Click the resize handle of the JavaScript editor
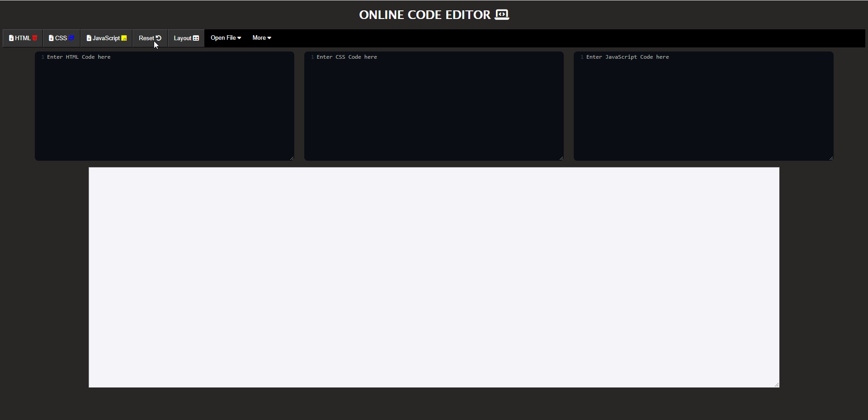The image size is (868, 420). 831,158
